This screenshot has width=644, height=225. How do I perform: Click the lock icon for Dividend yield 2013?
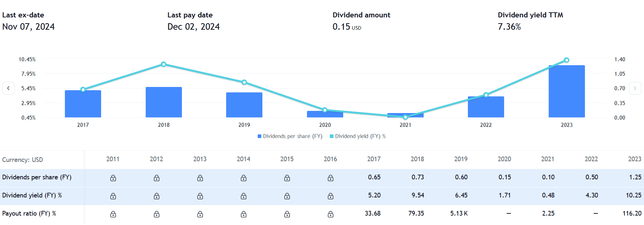(x=200, y=196)
